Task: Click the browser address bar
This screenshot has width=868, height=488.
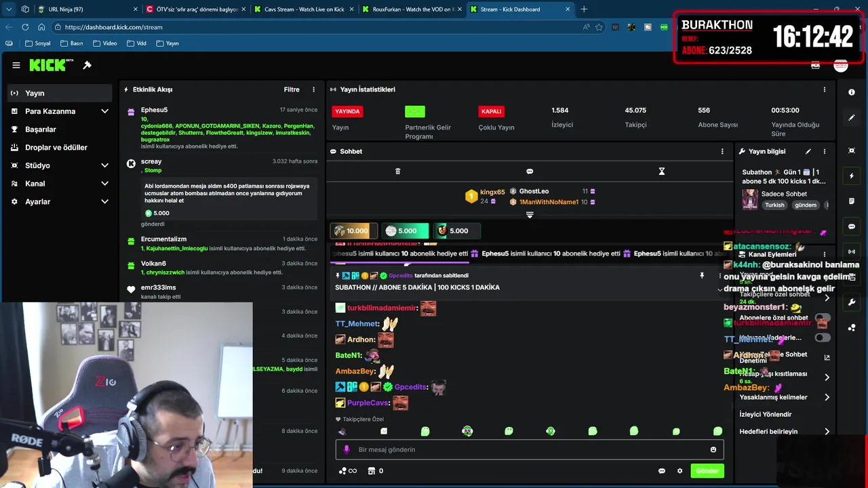Action: tap(319, 27)
